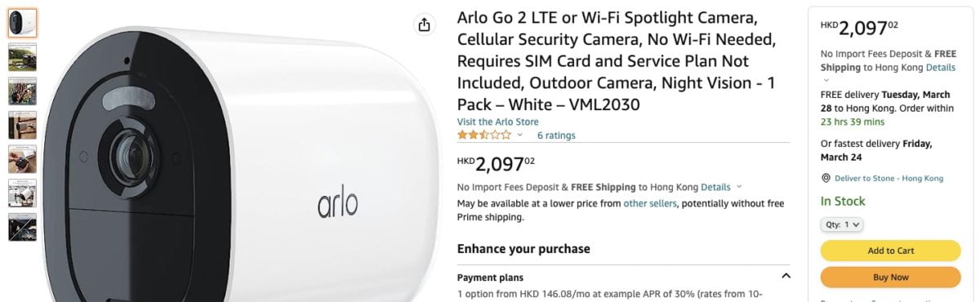The height and width of the screenshot is (302, 980).
Task: Open the Qty quantity dropdown
Action: point(842,224)
